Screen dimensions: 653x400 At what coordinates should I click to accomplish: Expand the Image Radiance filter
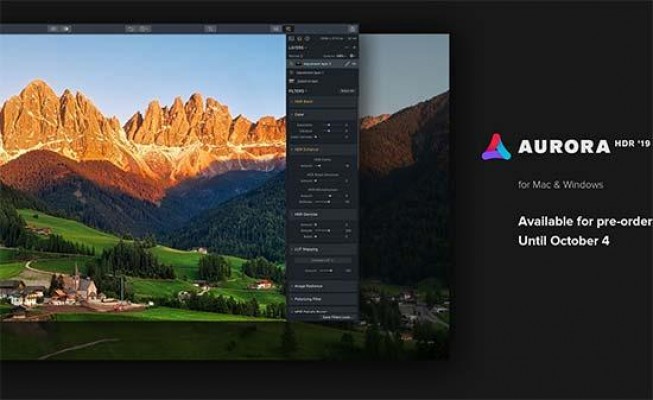pos(322,286)
